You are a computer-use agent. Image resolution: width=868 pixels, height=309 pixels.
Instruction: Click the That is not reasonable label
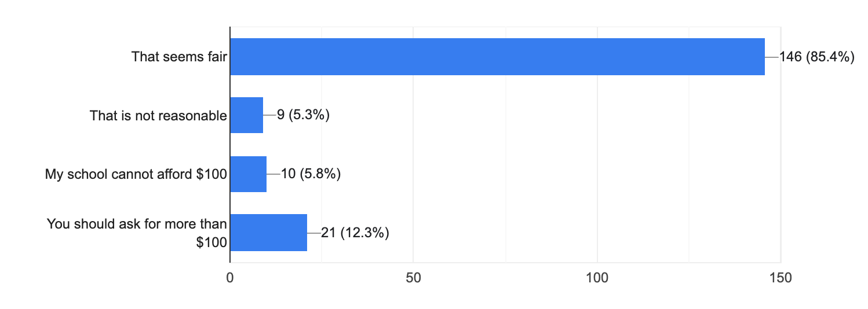(x=158, y=116)
